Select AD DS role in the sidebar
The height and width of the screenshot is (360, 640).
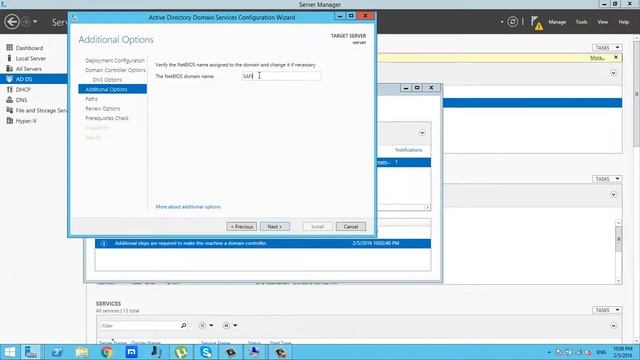click(x=33, y=79)
